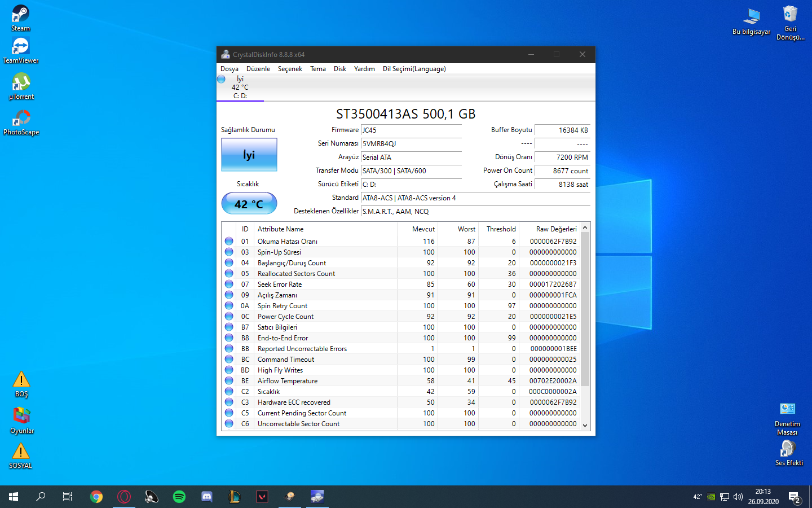Launch Opera browser from taskbar
Screen dimensions: 812x508
tap(124, 497)
